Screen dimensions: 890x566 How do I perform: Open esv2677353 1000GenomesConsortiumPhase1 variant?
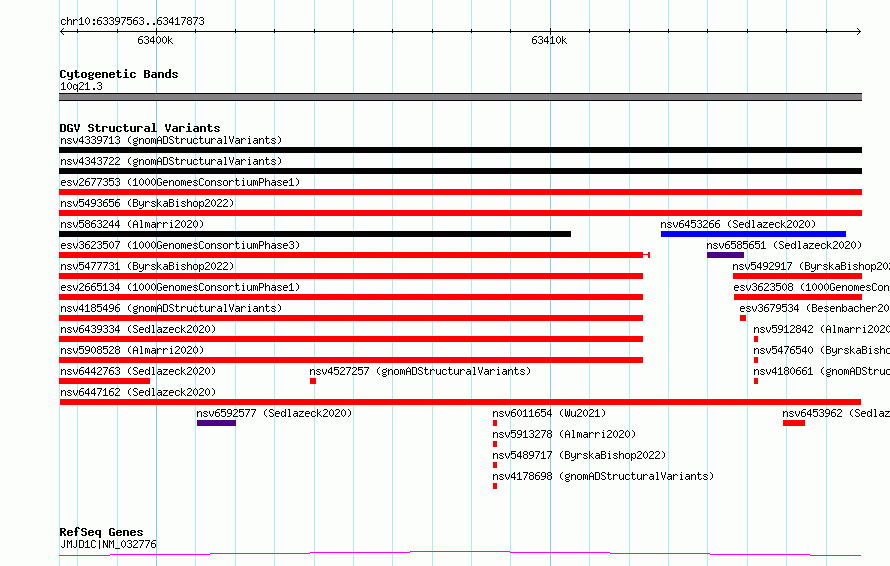pyautogui.click(x=180, y=182)
